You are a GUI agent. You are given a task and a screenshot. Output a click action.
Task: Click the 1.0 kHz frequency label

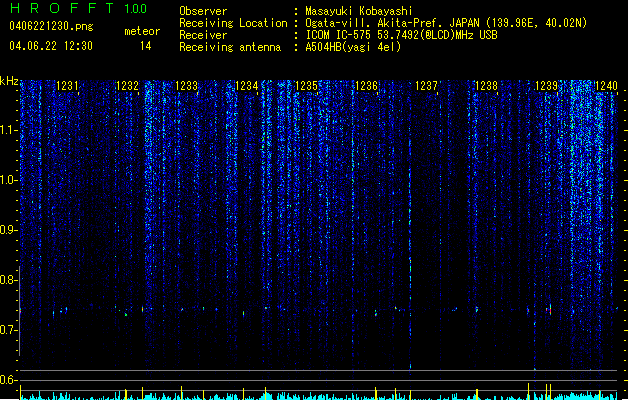[8, 180]
